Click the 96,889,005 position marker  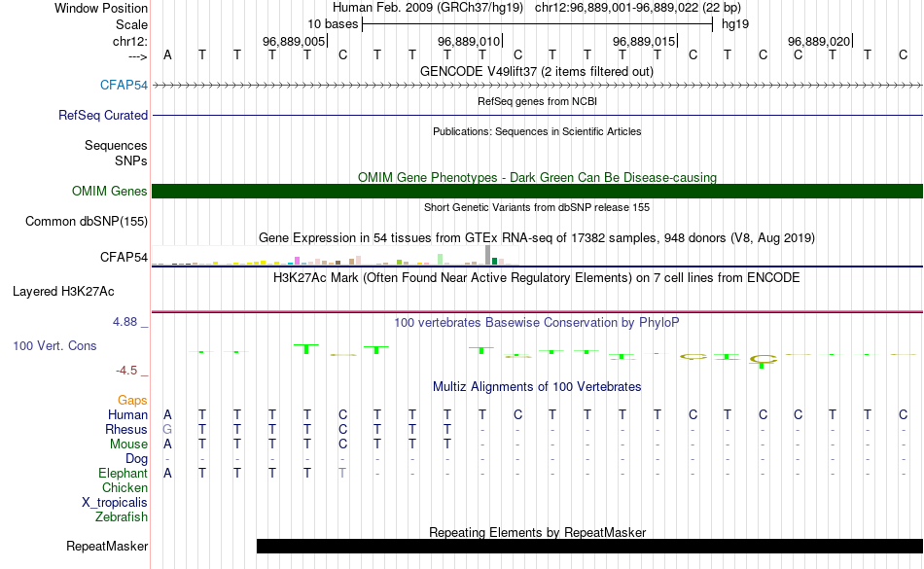(x=295, y=41)
